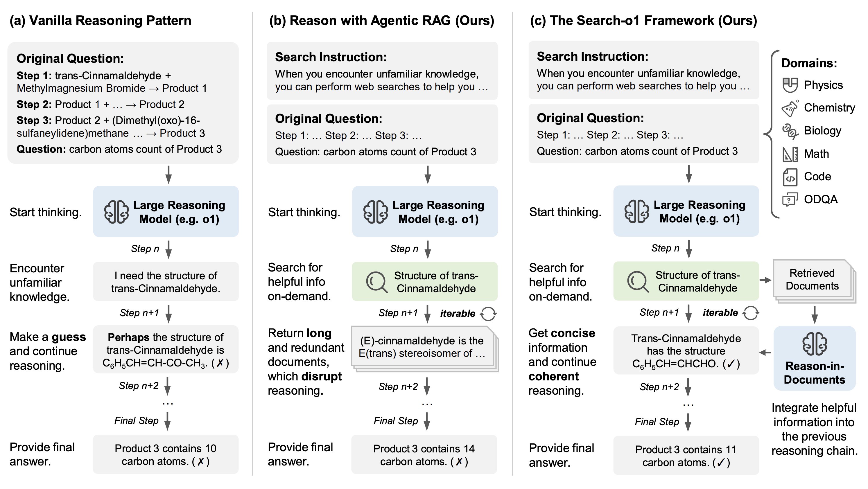
Task: Click the ODQA question bubble icon
Action: pyautogui.click(x=790, y=199)
